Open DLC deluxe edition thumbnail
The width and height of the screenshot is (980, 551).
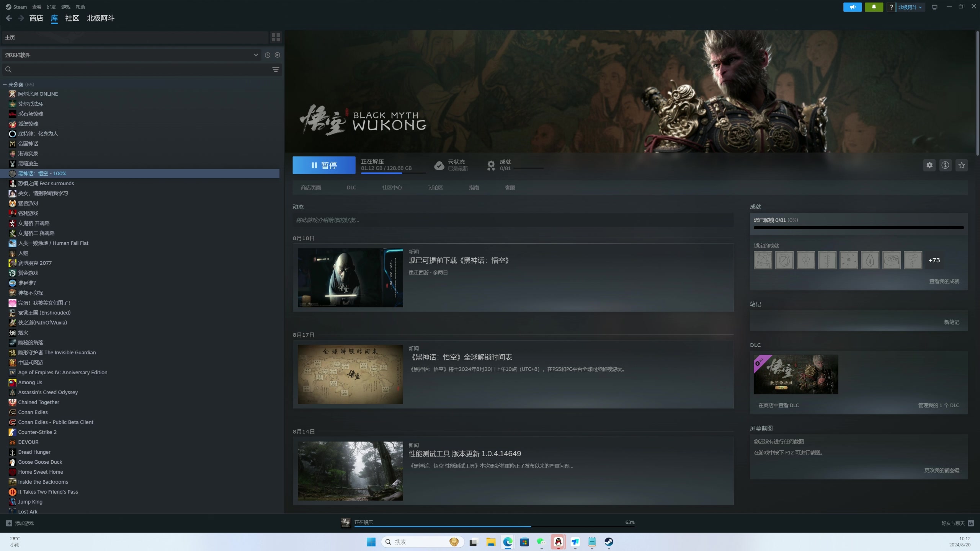pos(795,374)
